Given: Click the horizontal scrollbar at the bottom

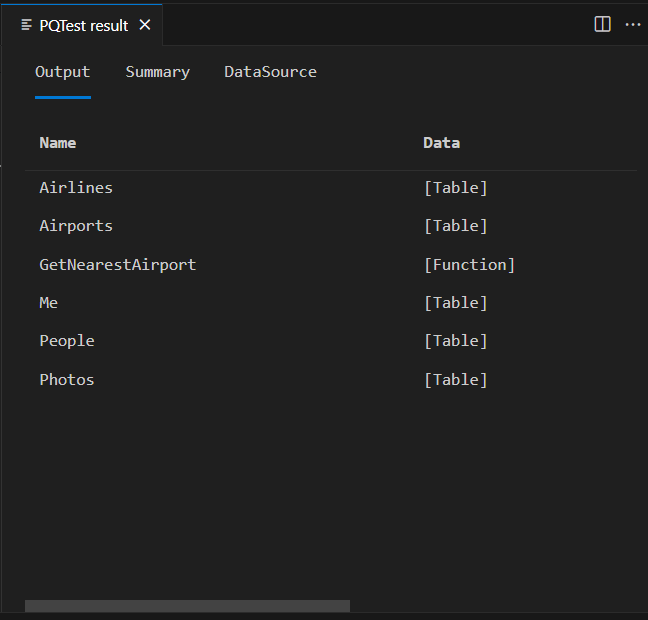Looking at the screenshot, I should point(187,606).
